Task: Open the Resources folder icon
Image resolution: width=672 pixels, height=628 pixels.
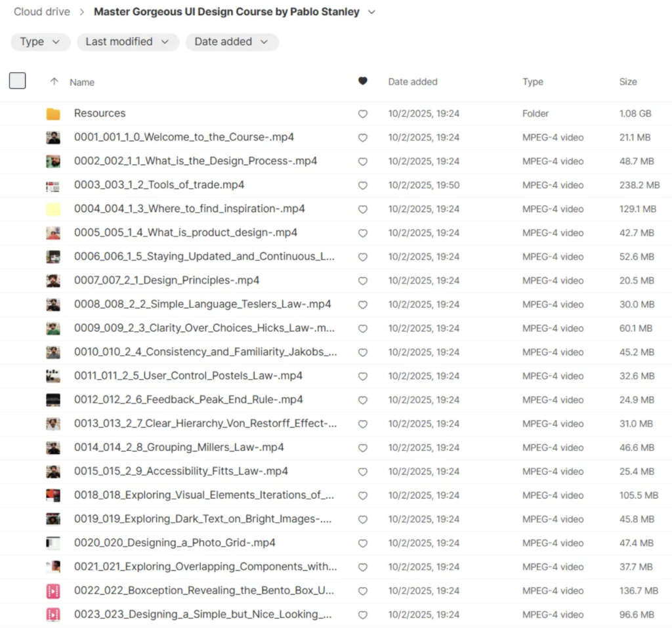Action: (53, 114)
